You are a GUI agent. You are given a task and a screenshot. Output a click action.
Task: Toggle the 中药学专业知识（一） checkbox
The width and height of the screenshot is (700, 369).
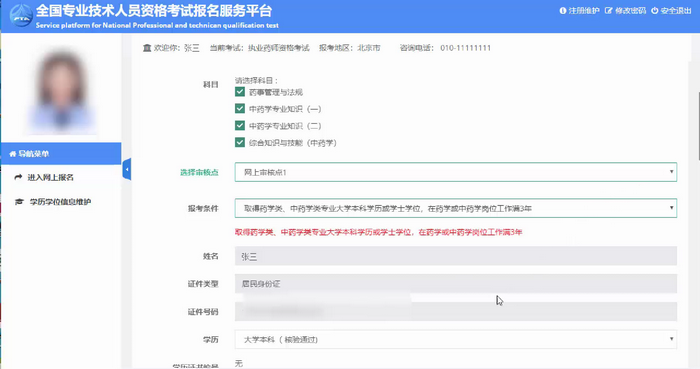point(240,108)
